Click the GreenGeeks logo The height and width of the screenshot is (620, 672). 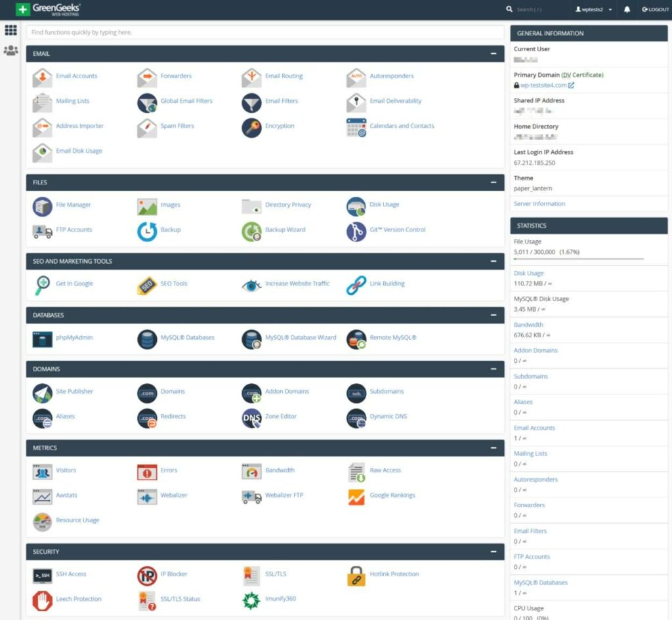pos(47,9)
